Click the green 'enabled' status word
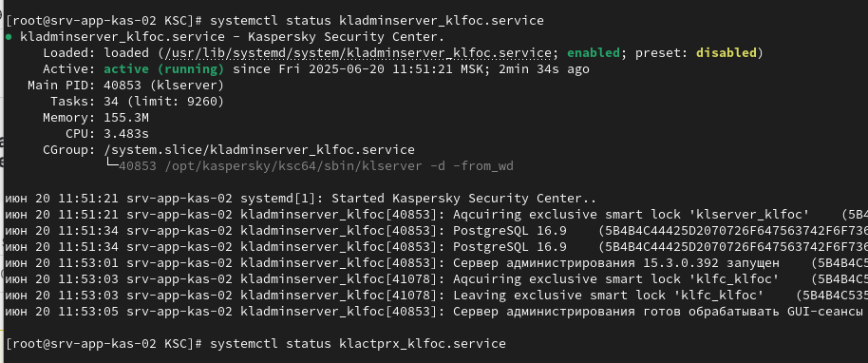Image resolution: width=868 pixels, height=363 pixels. pyautogui.click(x=594, y=53)
